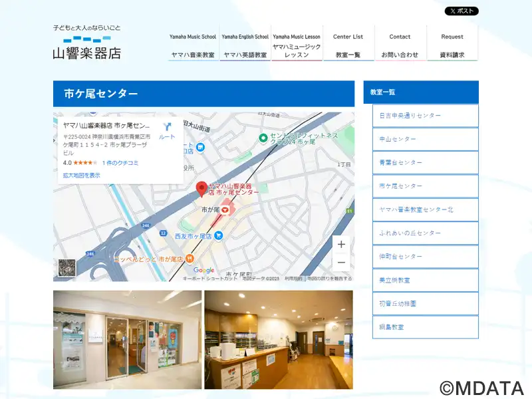Click 地図の誤りを報告する link

tap(330, 279)
